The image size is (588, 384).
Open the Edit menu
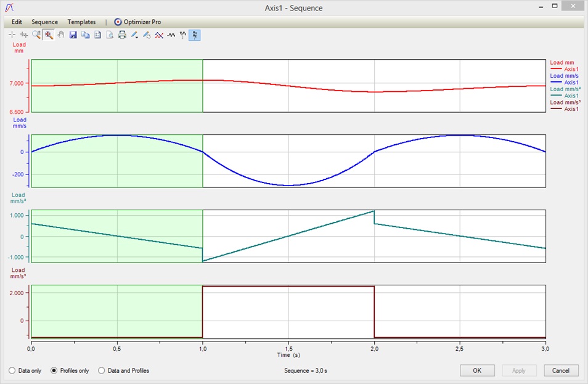click(17, 22)
